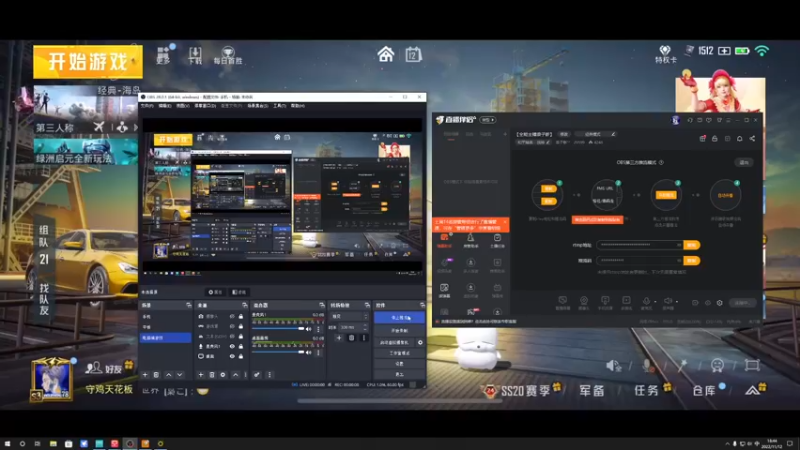Toggle visibility of the 麦克风1 source
The image size is (800, 450).
pos(232,346)
